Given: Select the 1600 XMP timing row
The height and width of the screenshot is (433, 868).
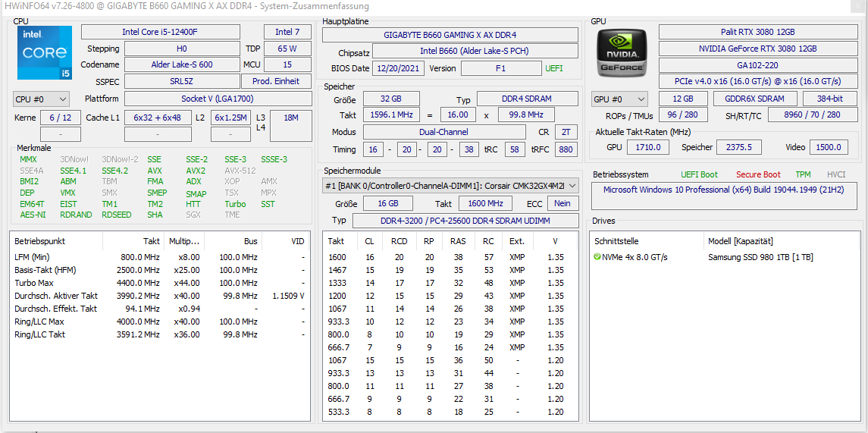Looking at the screenshot, I should [x=451, y=257].
